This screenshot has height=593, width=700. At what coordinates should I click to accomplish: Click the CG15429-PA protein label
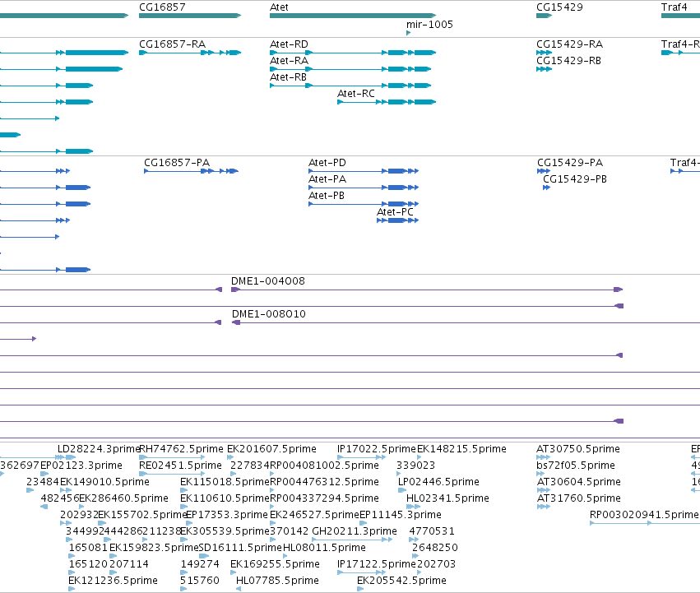click(570, 163)
